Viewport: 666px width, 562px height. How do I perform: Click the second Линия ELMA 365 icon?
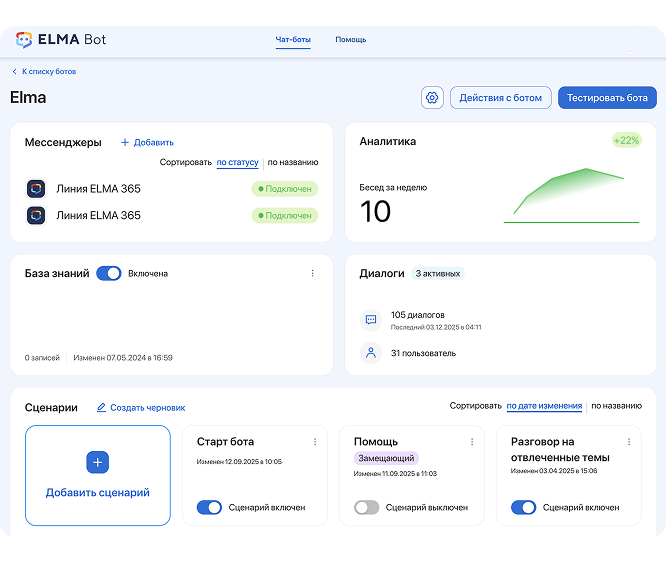pos(36,215)
